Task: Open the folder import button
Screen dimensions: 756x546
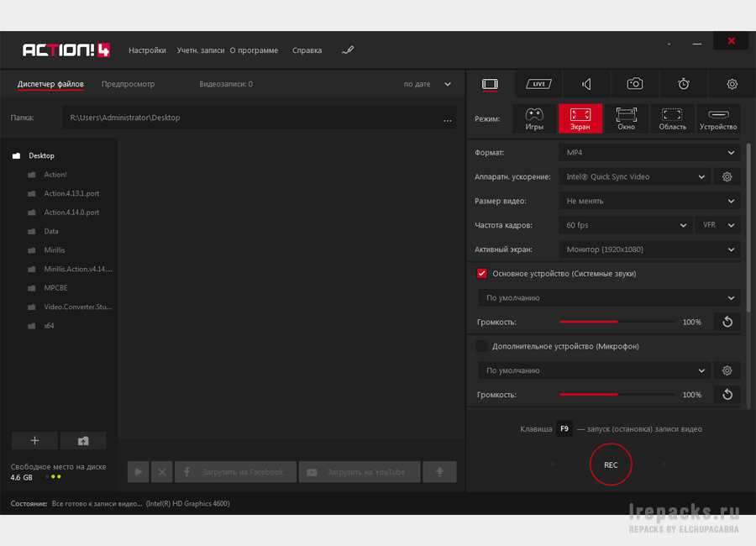Action: click(83, 441)
